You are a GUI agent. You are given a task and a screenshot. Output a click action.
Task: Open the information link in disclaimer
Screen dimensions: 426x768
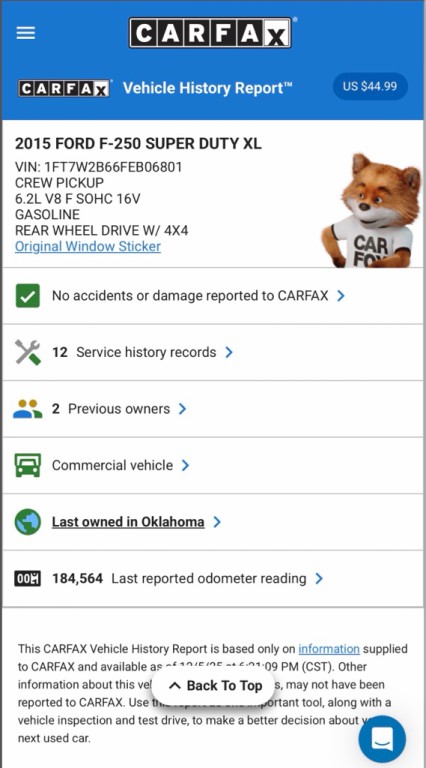coord(329,649)
